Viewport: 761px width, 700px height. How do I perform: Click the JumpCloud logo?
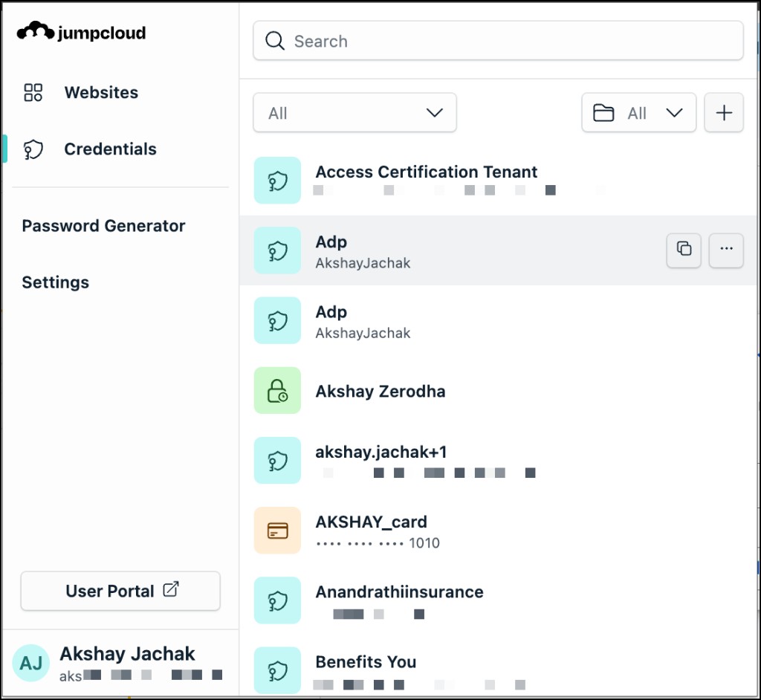[81, 32]
